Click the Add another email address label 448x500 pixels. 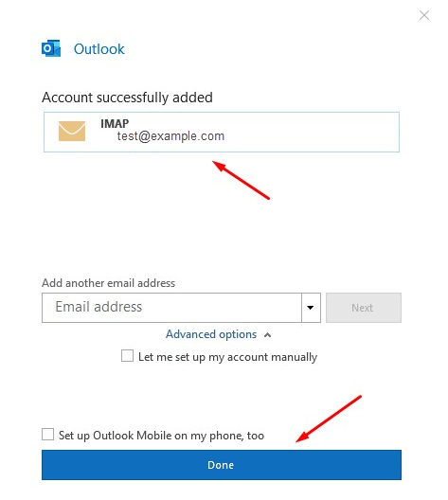[x=108, y=283]
